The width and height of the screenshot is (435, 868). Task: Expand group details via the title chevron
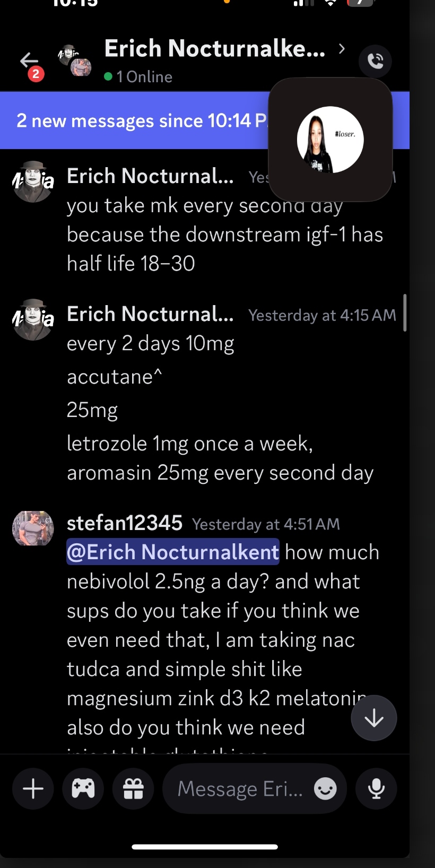342,49
